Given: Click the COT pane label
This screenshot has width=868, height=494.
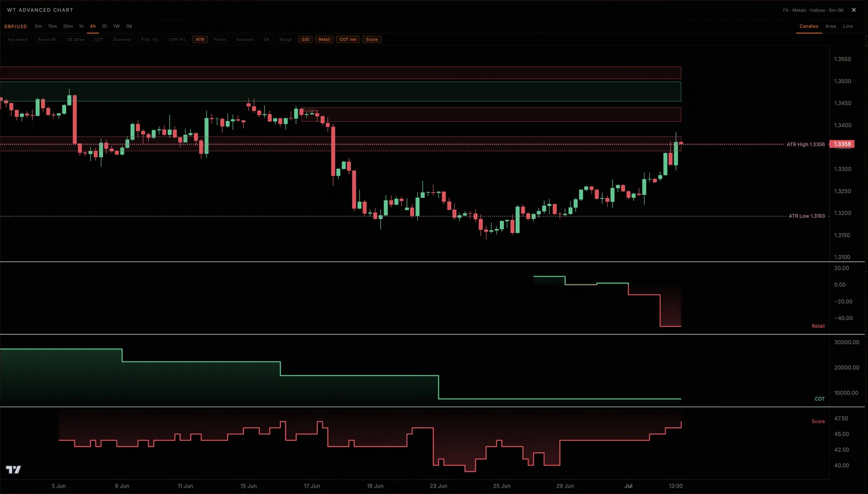Looking at the screenshot, I should pos(820,399).
